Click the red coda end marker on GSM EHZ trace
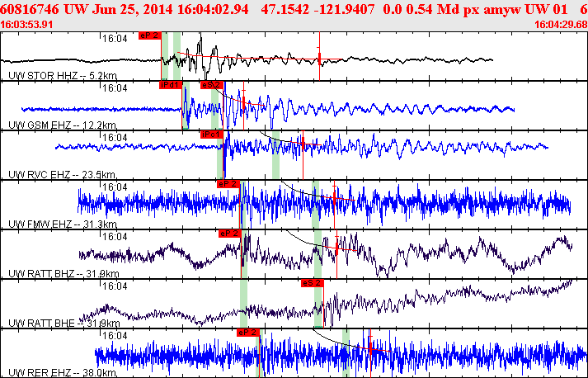Image resolution: width=588 pixels, height=378 pixels. tap(244, 102)
